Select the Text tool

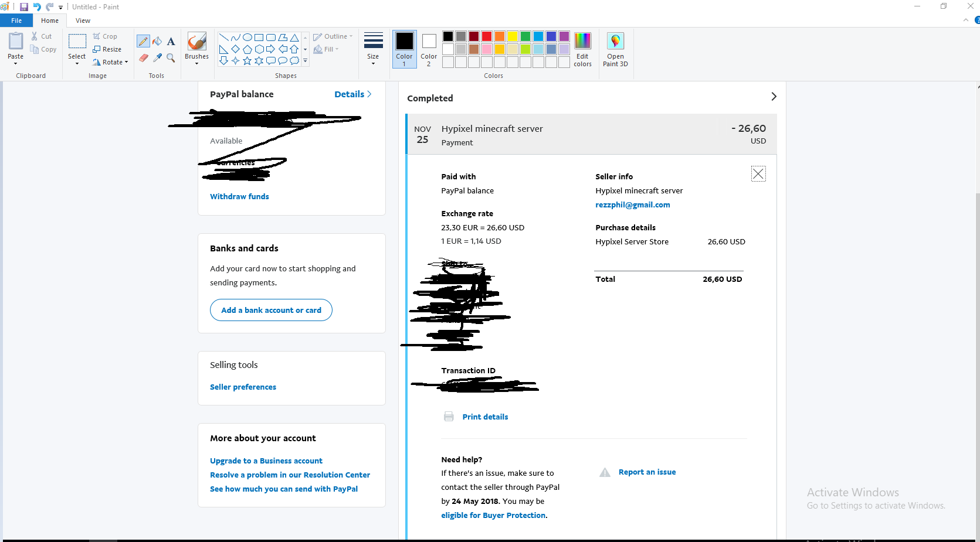171,41
